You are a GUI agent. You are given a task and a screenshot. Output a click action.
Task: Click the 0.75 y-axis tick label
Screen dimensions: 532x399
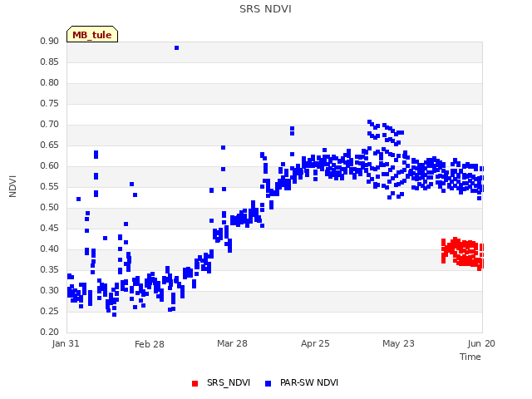pyautogui.click(x=50, y=103)
